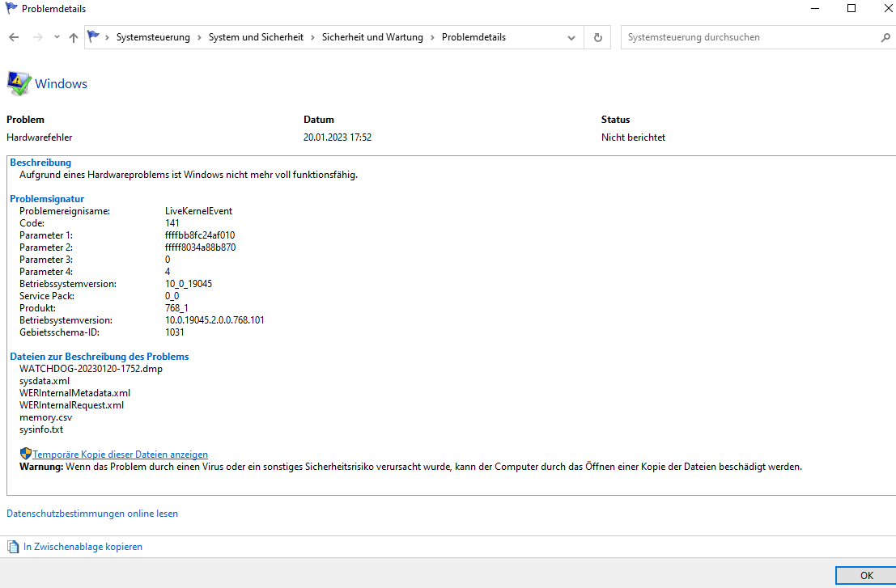Select LiveKernelEvent value
Screen dimensions: 896x588
(199, 211)
